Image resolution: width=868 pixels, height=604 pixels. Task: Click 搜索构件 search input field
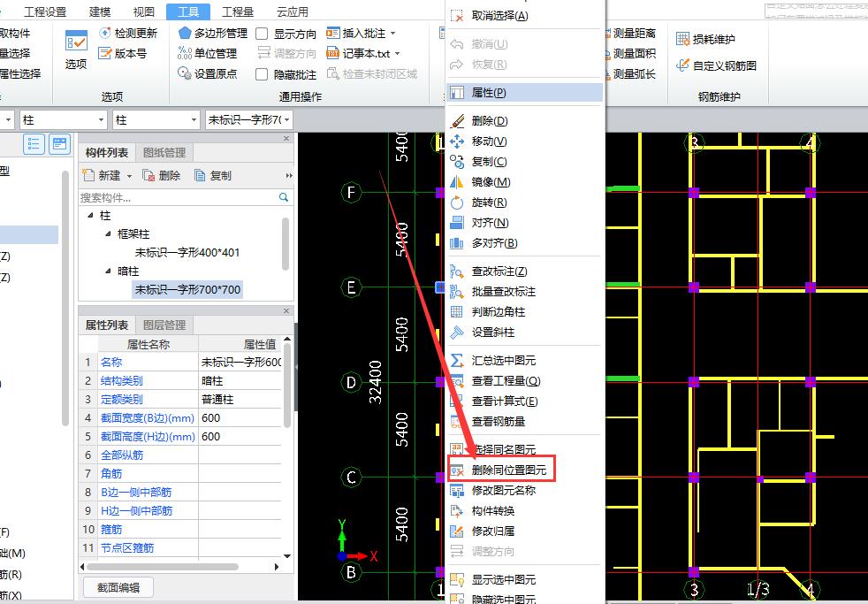[x=179, y=197]
